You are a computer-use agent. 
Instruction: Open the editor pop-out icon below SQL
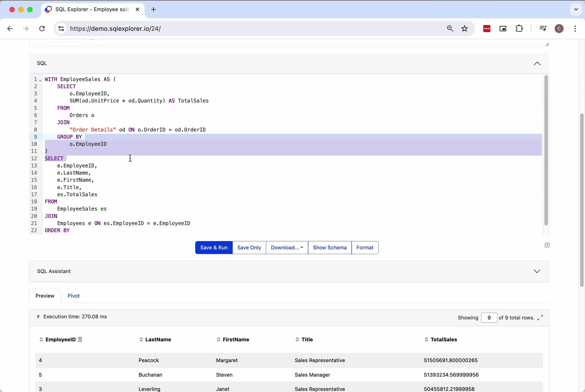pyautogui.click(x=547, y=245)
